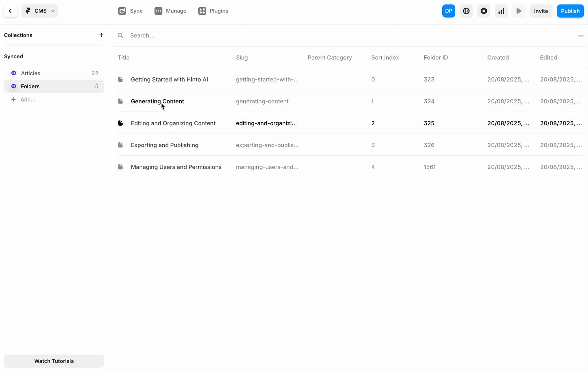Click the Folders collection sync icon
The width and height of the screenshot is (588, 373).
(14, 86)
